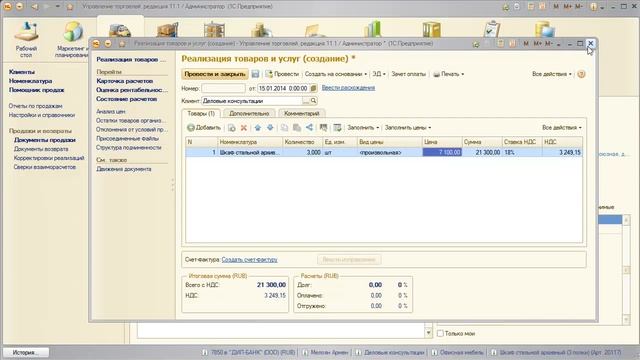Click the paste rows icon in table toolbar
The height and width of the screenshot is (360, 640).
[297, 128]
